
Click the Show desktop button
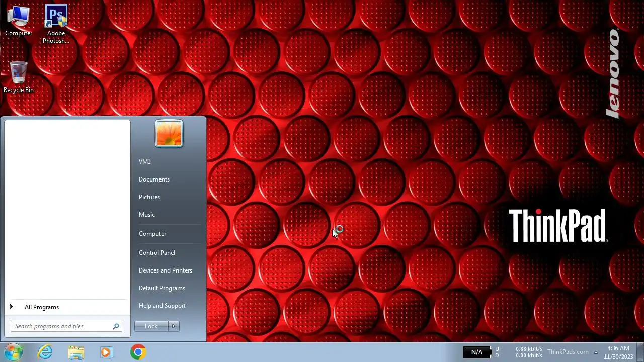point(640,352)
